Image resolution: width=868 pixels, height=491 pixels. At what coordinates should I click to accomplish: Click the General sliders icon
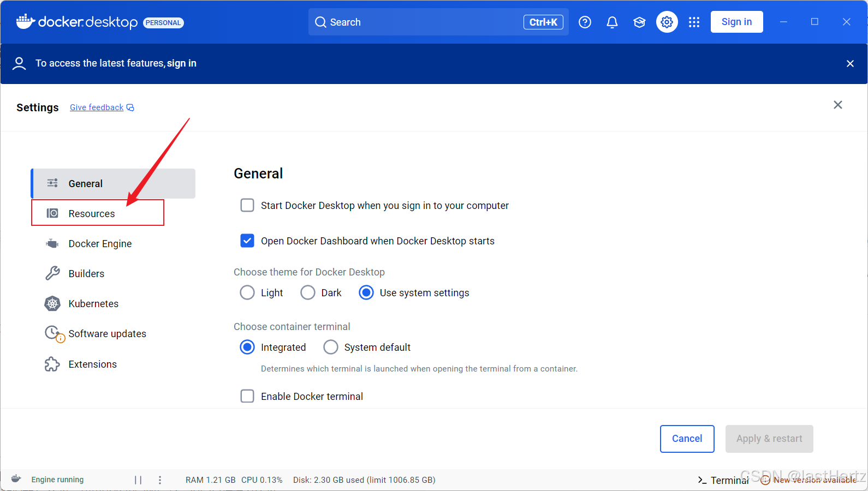[52, 183]
